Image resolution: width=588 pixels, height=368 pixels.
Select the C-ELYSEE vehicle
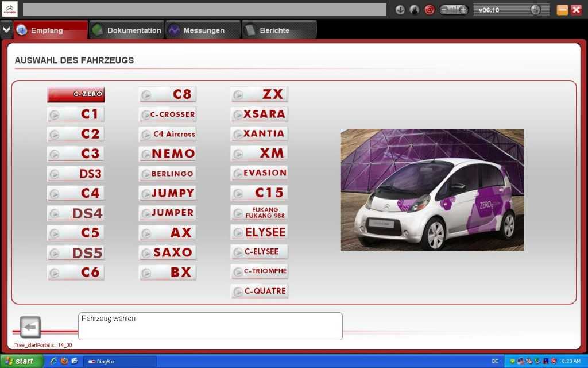[260, 252]
